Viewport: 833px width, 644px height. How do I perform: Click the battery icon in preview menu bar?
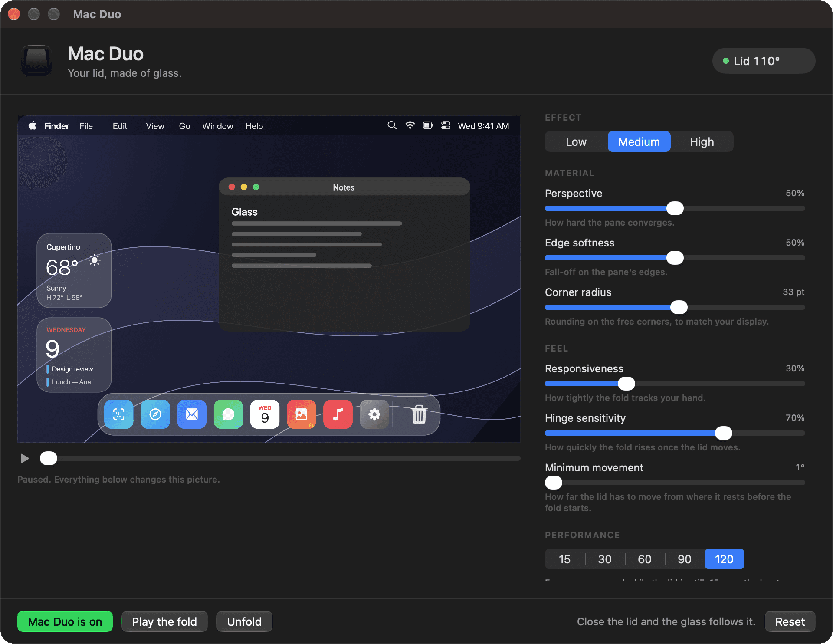coord(428,125)
